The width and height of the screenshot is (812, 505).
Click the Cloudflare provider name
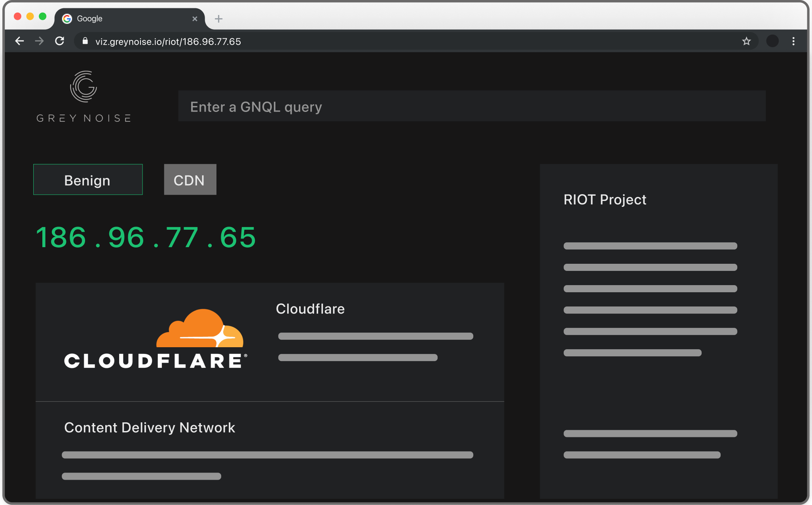click(x=310, y=309)
